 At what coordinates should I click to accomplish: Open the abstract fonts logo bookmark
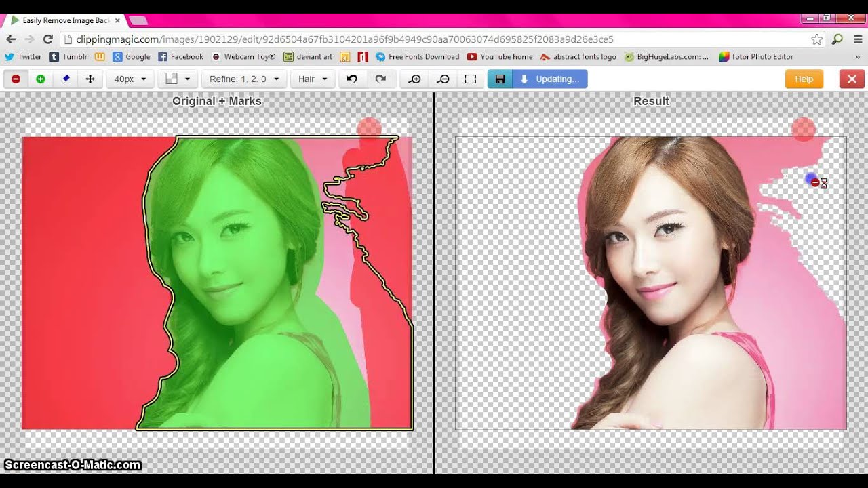coord(578,57)
